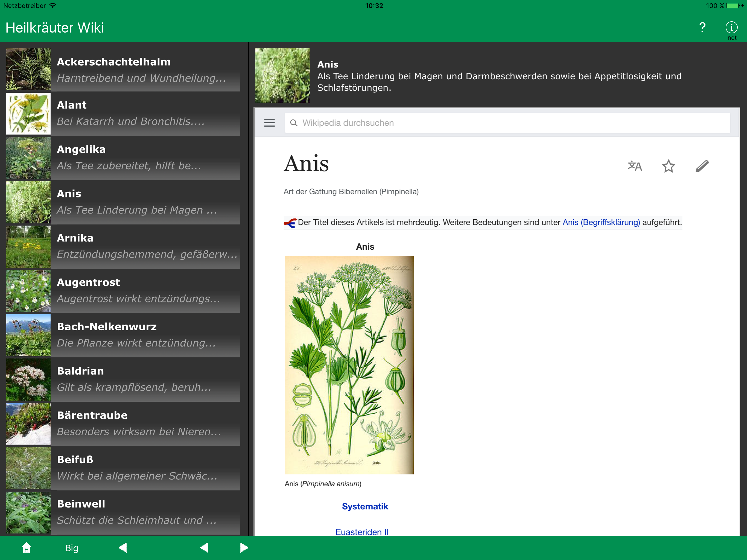Open Anis (Begriffsklärung) link
747x560 pixels.
coord(601,222)
